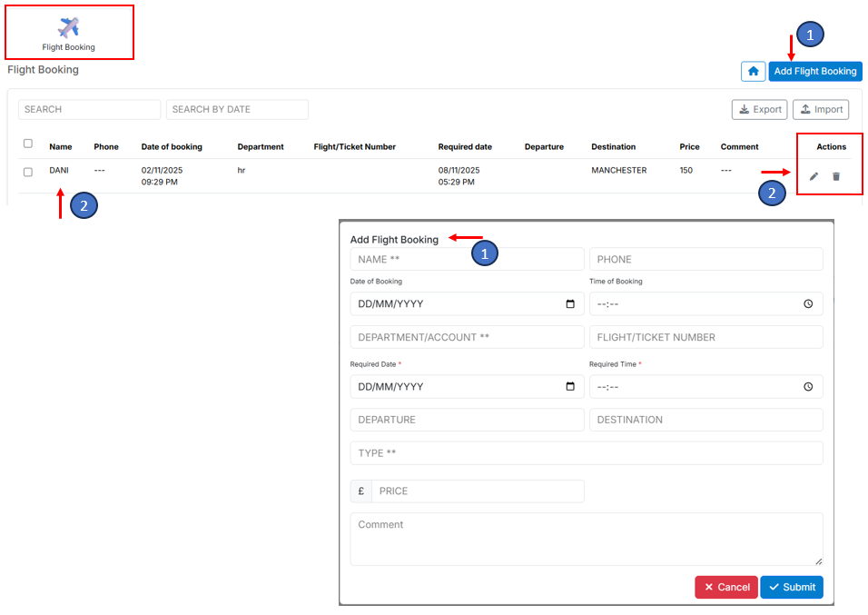Click the Flight Booking airplane icon
Viewport: 868px width, 615px height.
[x=68, y=27]
